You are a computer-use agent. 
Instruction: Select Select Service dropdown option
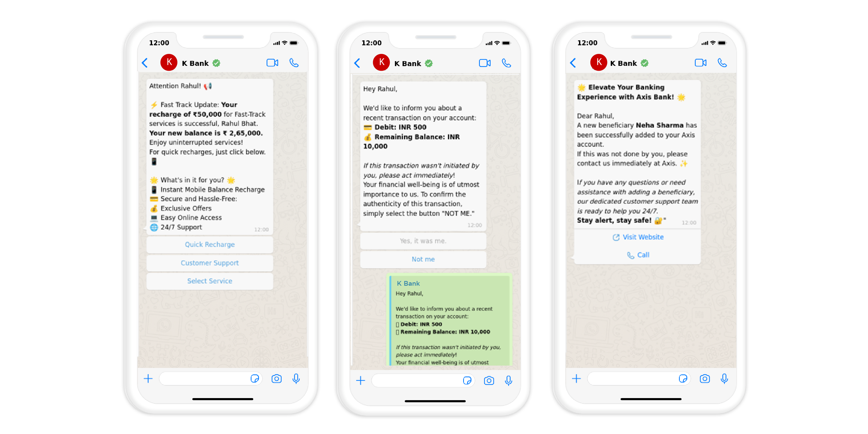pos(210,280)
